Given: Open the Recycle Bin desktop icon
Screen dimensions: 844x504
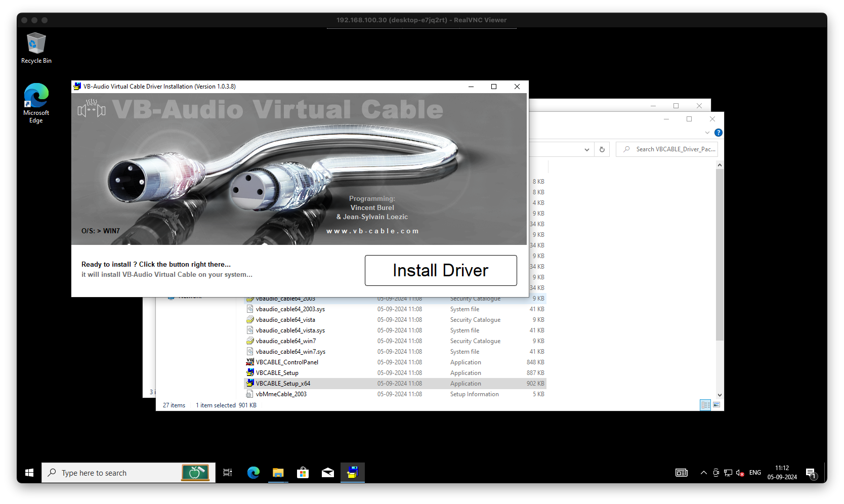Looking at the screenshot, I should pos(36,49).
